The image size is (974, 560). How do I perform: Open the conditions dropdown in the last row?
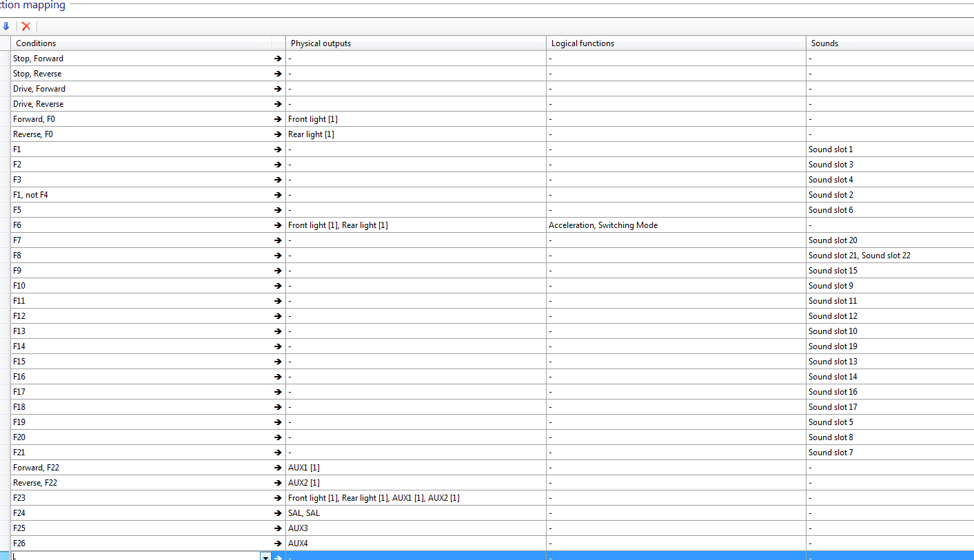point(265,557)
